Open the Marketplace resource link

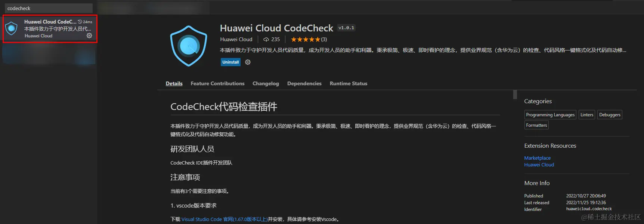[537, 158]
